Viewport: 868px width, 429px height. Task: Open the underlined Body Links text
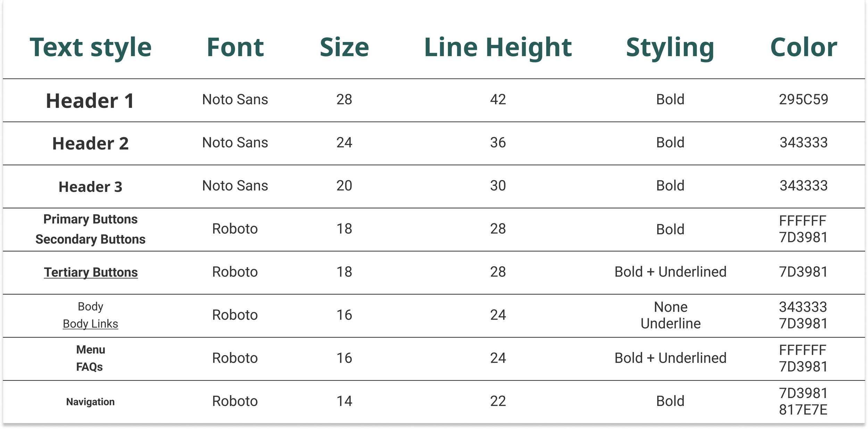(90, 324)
